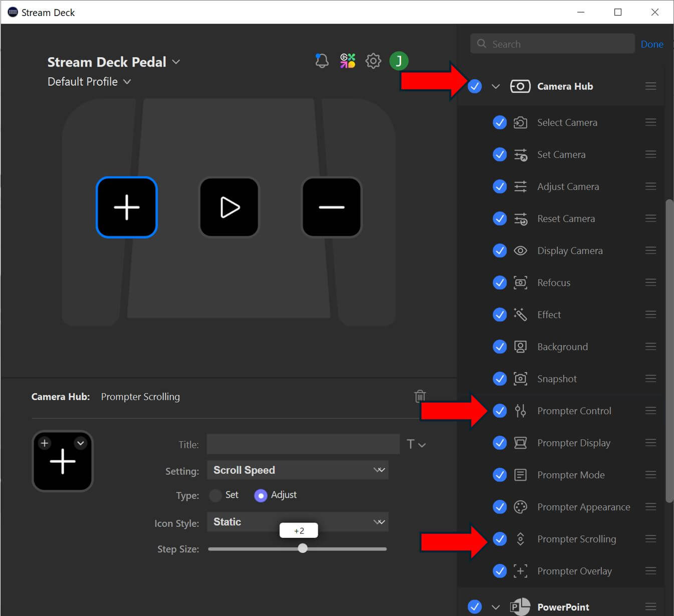Click the Display Camera eye icon
674x616 pixels.
[x=521, y=251]
